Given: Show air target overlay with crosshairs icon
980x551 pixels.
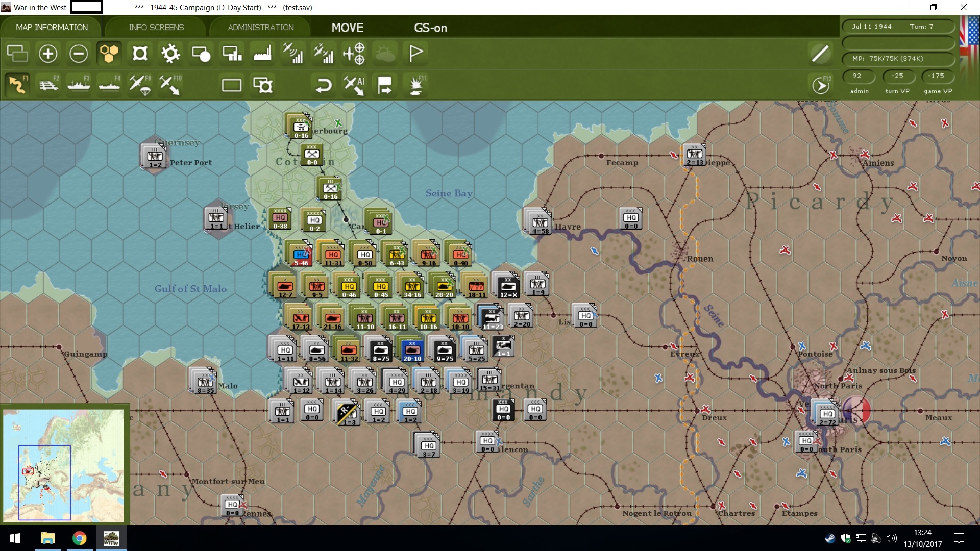Looking at the screenshot, I should pos(354,53).
